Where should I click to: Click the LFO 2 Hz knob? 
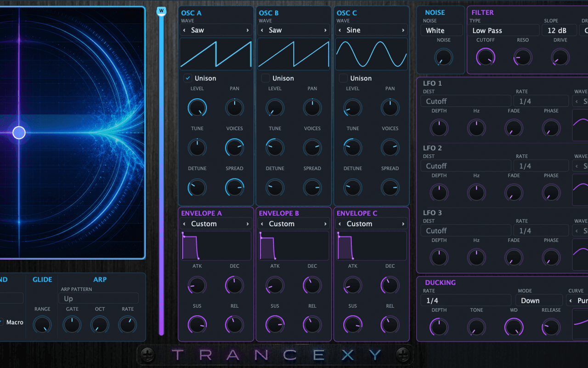[x=476, y=193]
